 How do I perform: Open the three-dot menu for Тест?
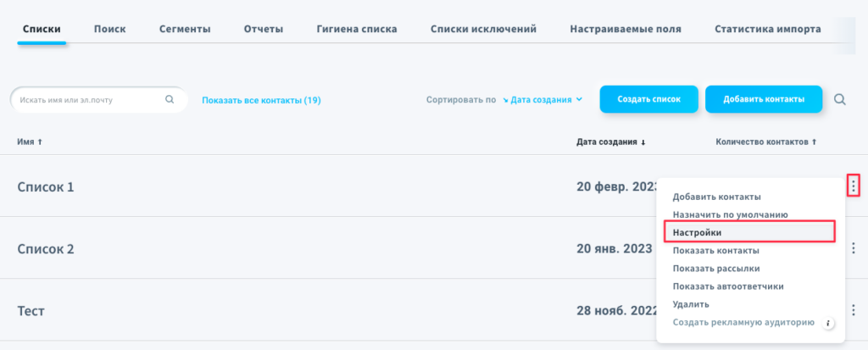[854, 309]
